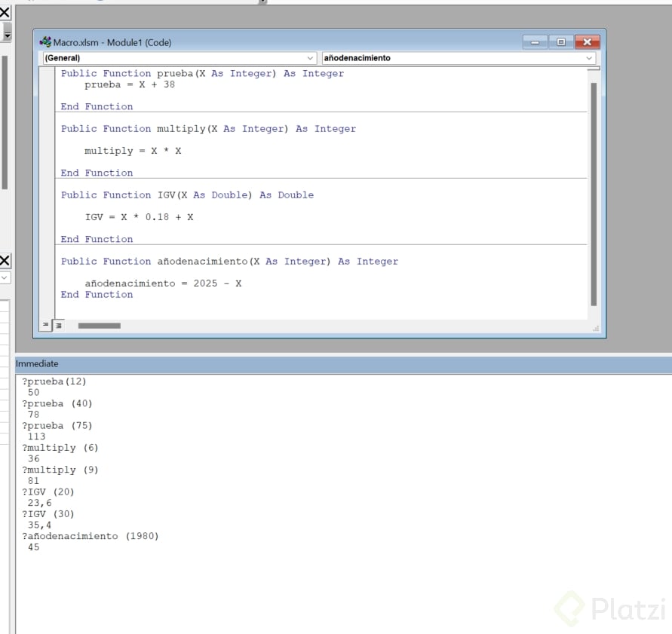This screenshot has height=634, width=672.
Task: Click the code window vertical scrollbar thumb
Action: (x=594, y=194)
